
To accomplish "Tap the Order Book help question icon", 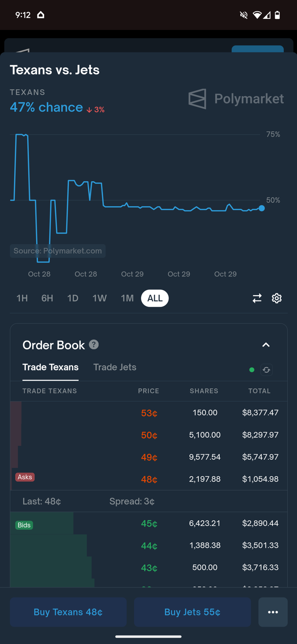I will click(x=94, y=344).
